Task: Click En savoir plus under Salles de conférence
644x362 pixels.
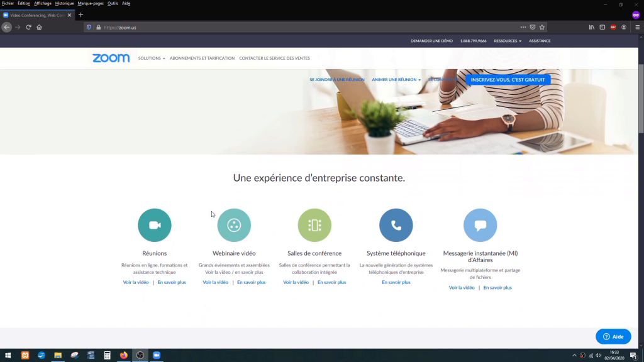Action: [x=332, y=282]
